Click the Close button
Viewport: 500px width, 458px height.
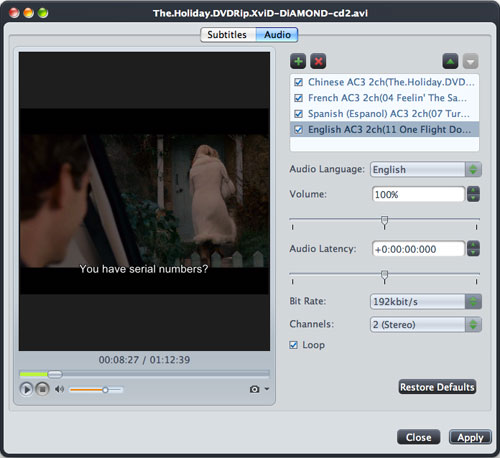418,437
